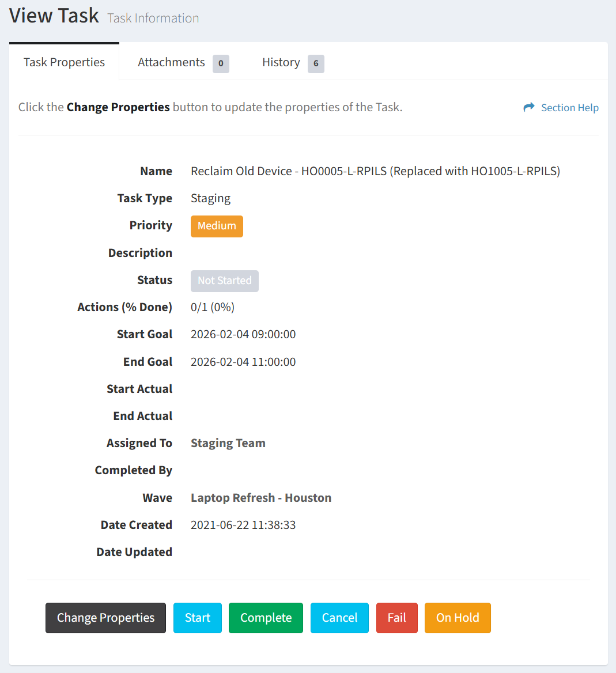This screenshot has height=673, width=616.
Task: Click the orange Medium priority badge
Action: [x=217, y=226]
